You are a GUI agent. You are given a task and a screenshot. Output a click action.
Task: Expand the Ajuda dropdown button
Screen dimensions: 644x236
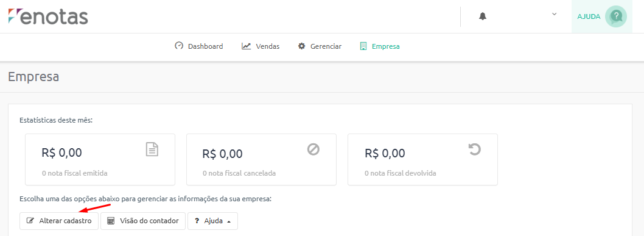(213, 221)
